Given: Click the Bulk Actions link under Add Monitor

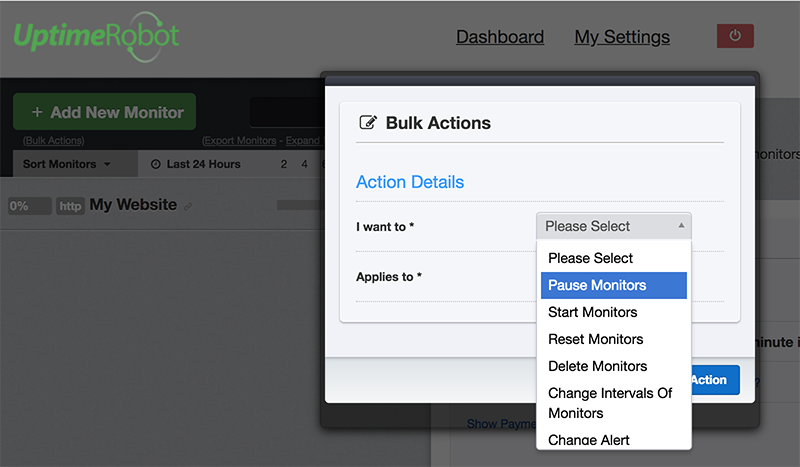Looking at the screenshot, I should point(54,140).
